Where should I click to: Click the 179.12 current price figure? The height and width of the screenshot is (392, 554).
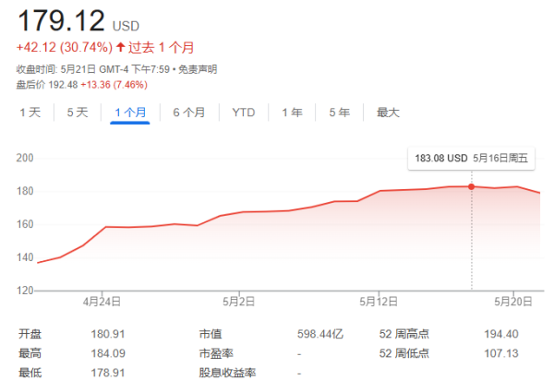[x=61, y=20]
